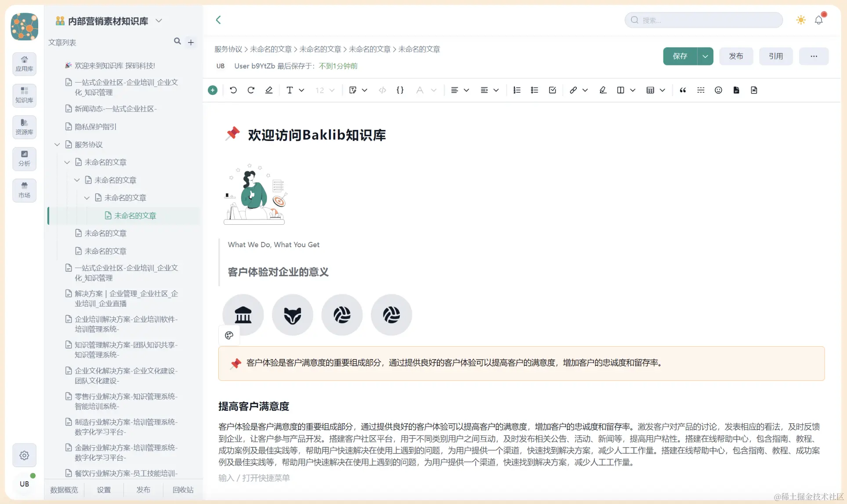Insert a code block with braces icon
Image resolution: width=847 pixels, height=504 pixels.
pos(400,90)
